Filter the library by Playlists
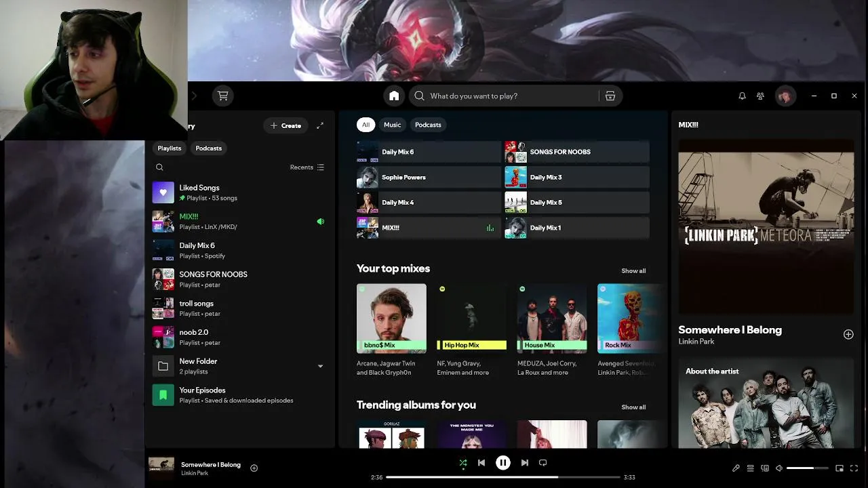Viewport: 868px width, 488px height. point(170,148)
